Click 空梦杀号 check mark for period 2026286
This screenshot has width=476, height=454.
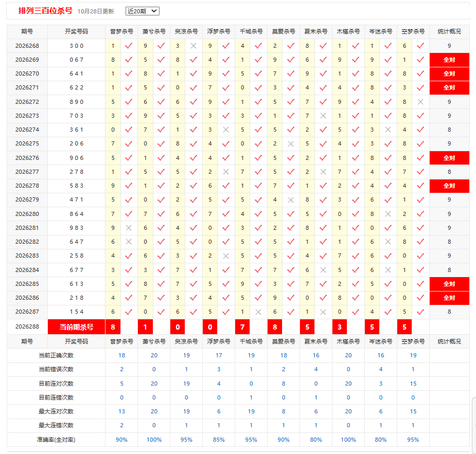point(420,298)
